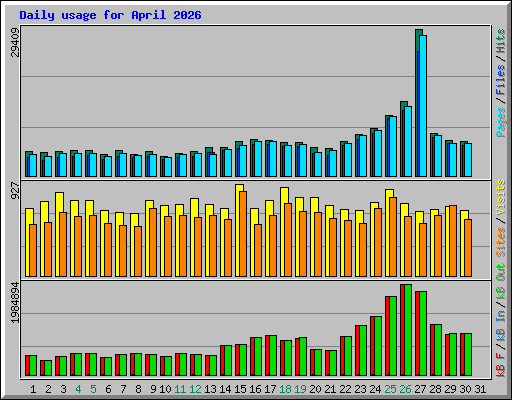The image size is (512, 400).
Task: Select weekend day 18 on the x-axis
Action: pos(285,389)
